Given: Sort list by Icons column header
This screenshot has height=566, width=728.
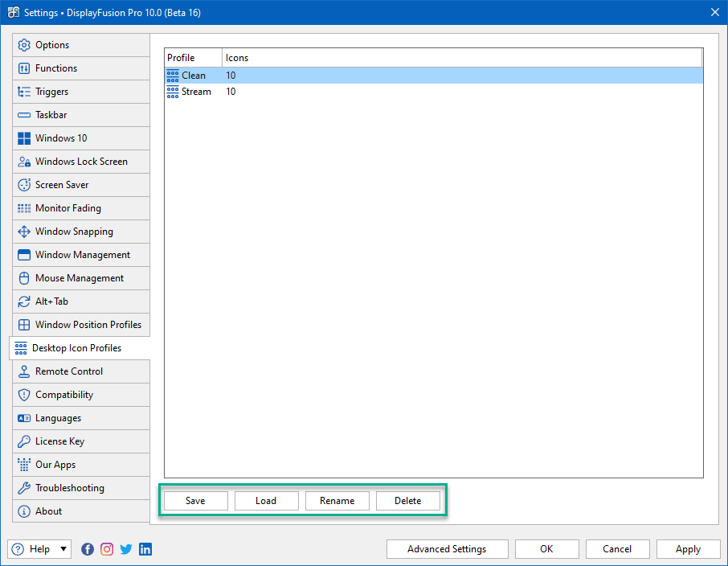Looking at the screenshot, I should coord(461,58).
